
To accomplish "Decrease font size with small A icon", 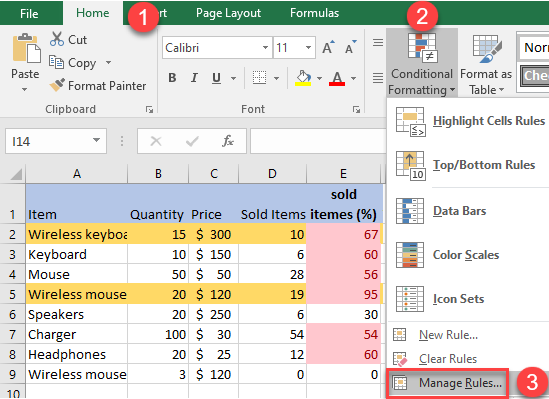I will (350, 47).
